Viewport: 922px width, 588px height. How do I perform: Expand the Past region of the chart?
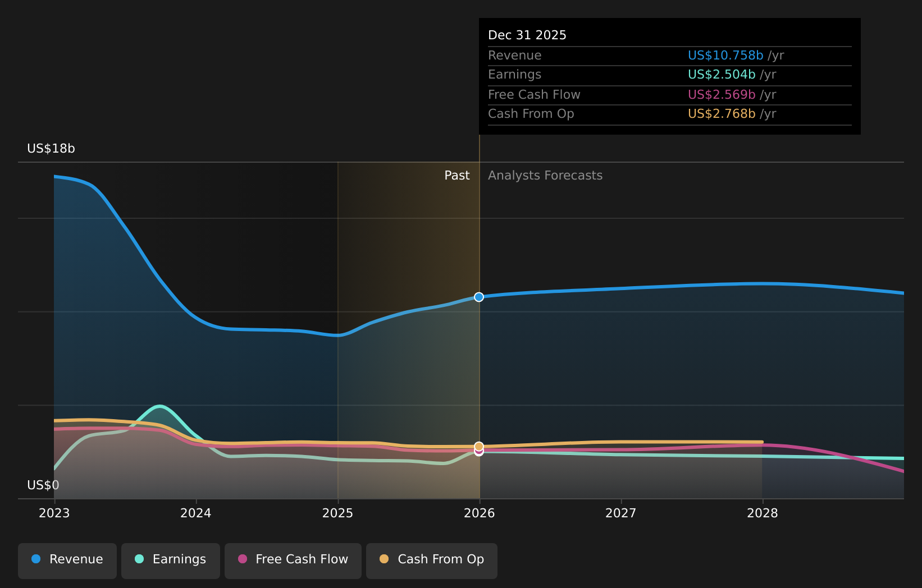tap(457, 175)
